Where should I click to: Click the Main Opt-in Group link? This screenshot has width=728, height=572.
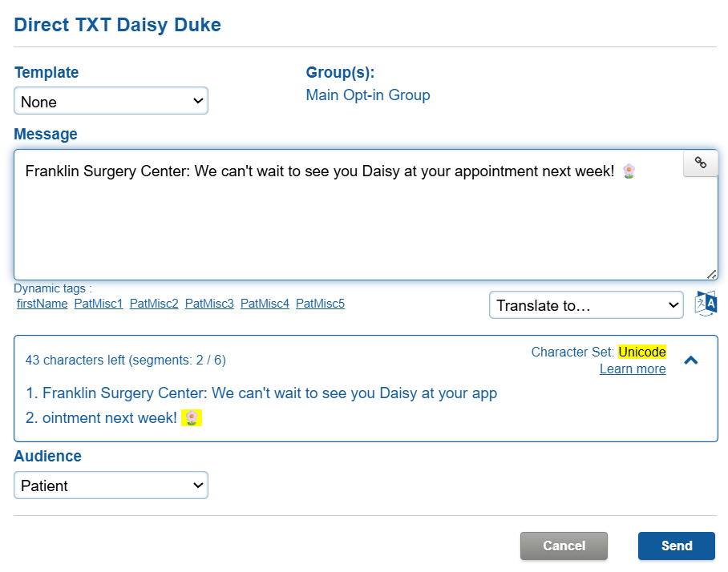tap(368, 95)
